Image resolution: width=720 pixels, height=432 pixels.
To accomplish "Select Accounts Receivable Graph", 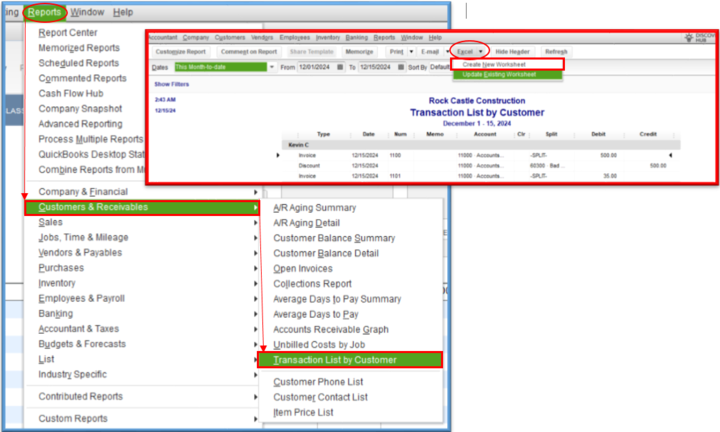I will [x=331, y=330].
